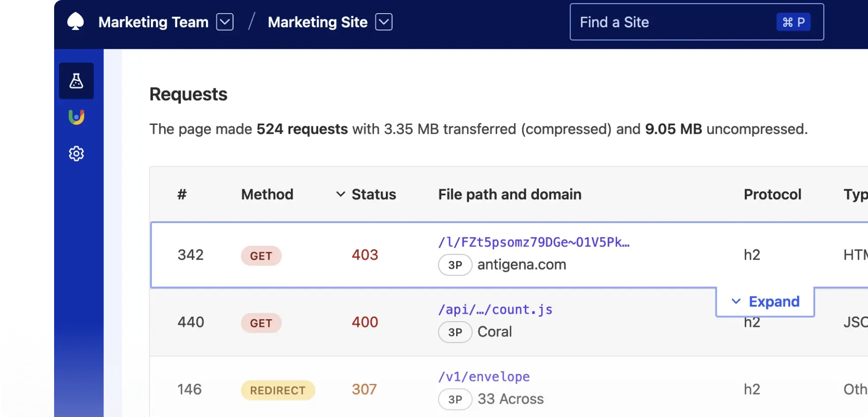Toggle the Status column sort chevron
The width and height of the screenshot is (868, 417).
tap(340, 194)
